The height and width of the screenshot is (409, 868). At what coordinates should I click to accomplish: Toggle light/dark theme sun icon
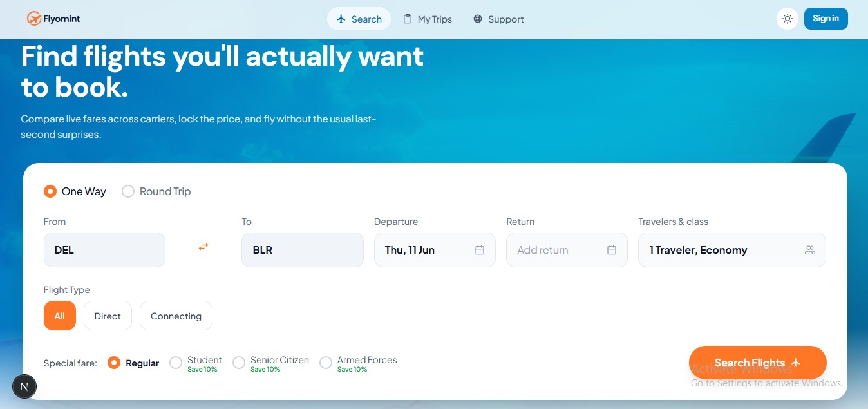[x=788, y=19]
